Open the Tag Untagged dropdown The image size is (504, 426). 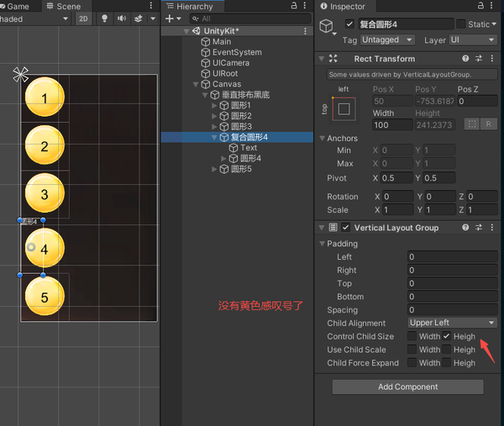[x=387, y=39]
